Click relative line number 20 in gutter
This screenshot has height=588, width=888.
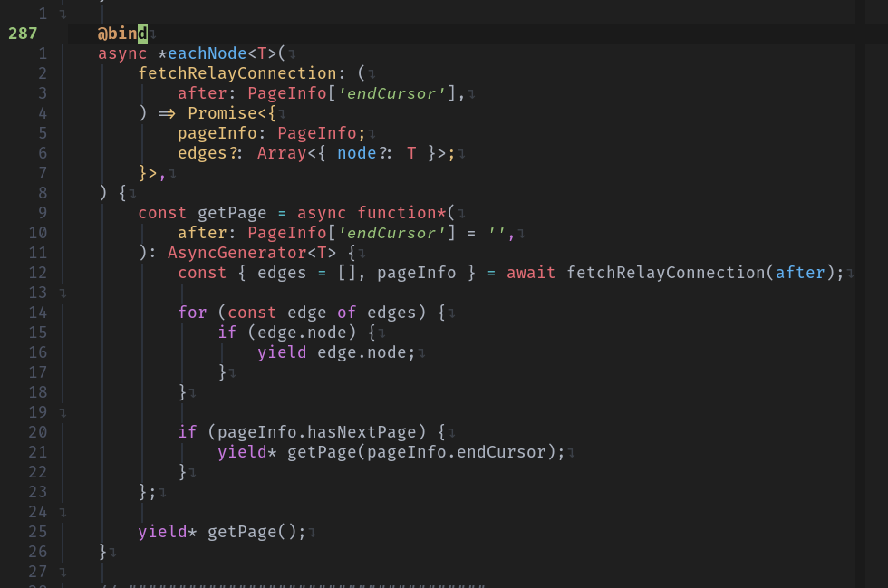click(37, 432)
